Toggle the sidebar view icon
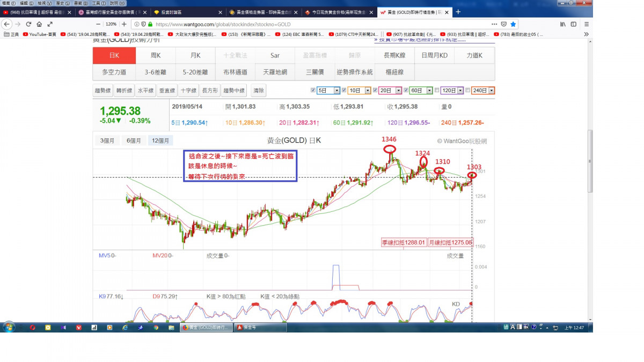This screenshot has width=644, height=362. pos(573,24)
